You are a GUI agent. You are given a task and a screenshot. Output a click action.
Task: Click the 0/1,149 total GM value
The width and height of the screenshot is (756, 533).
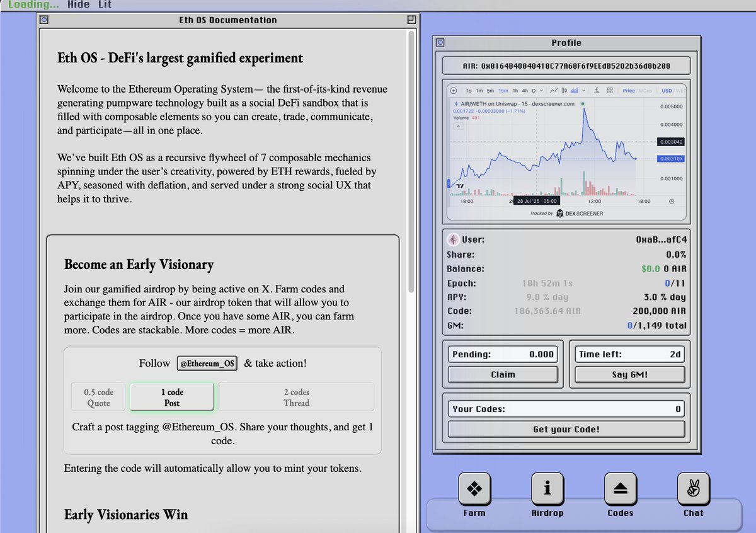click(x=656, y=326)
